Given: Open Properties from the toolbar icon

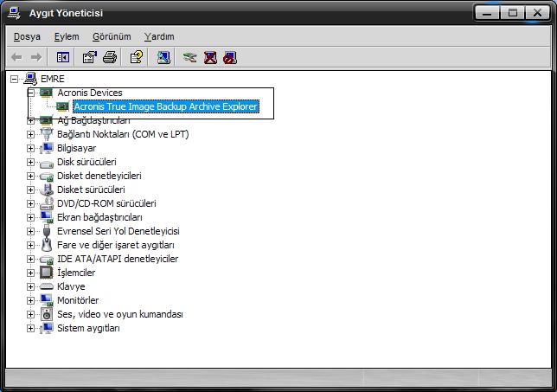Looking at the screenshot, I should pyautogui.click(x=90, y=57).
